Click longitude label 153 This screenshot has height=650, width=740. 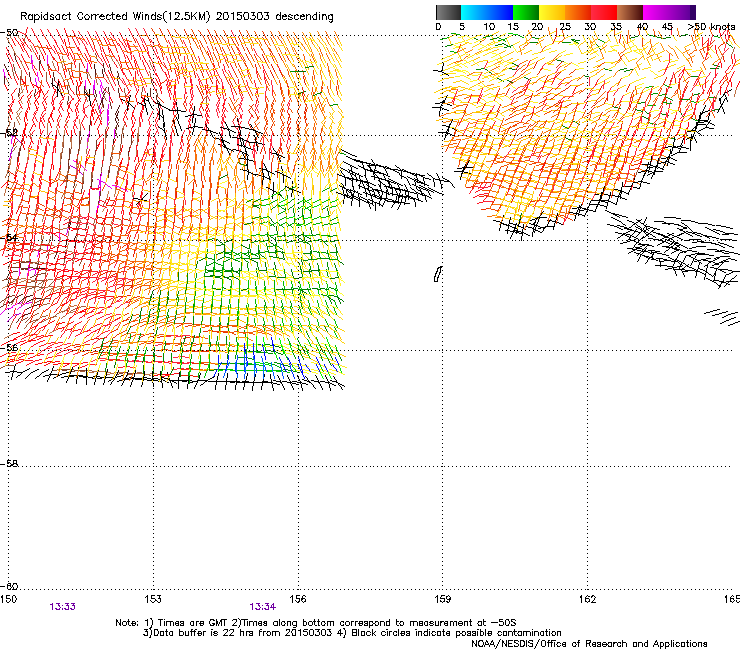point(153,599)
